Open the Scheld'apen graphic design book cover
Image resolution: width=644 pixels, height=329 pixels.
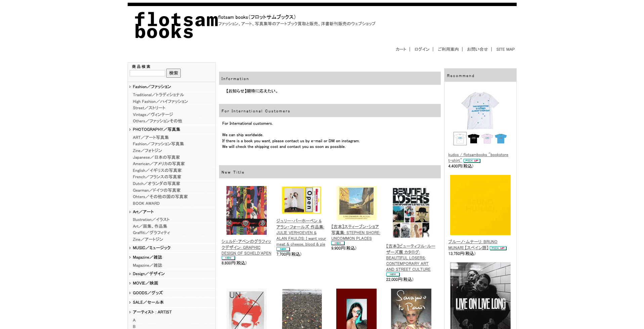pyautogui.click(x=246, y=210)
